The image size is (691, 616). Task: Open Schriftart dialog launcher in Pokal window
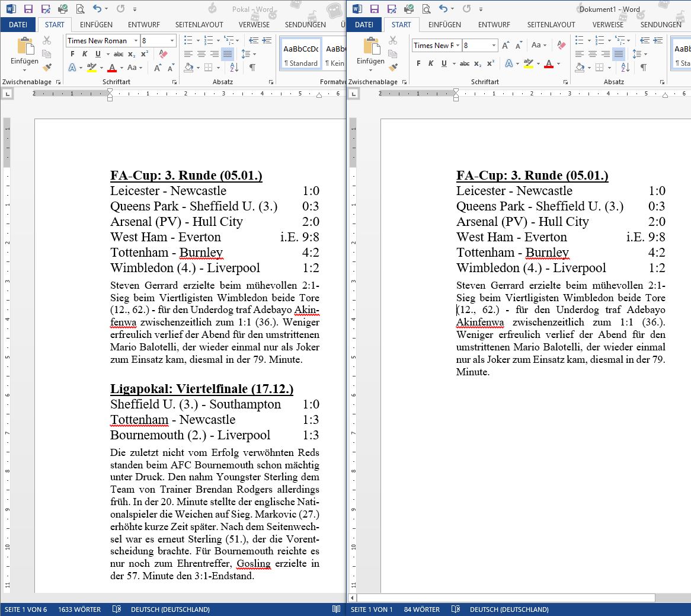pos(174,82)
